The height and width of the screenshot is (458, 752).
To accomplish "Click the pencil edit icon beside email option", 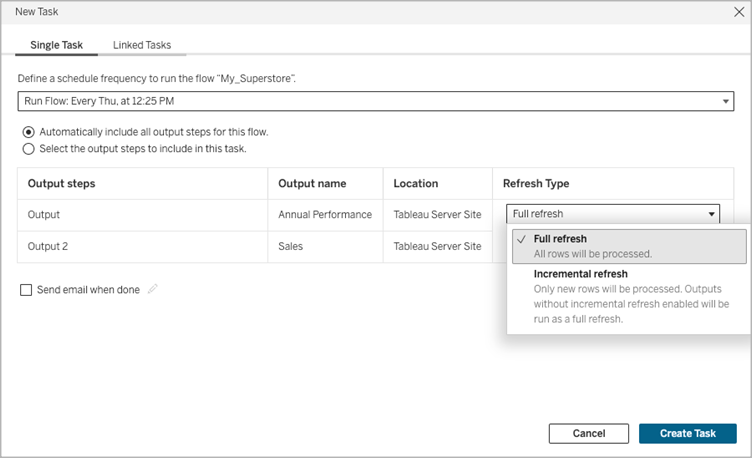I will [x=153, y=289].
